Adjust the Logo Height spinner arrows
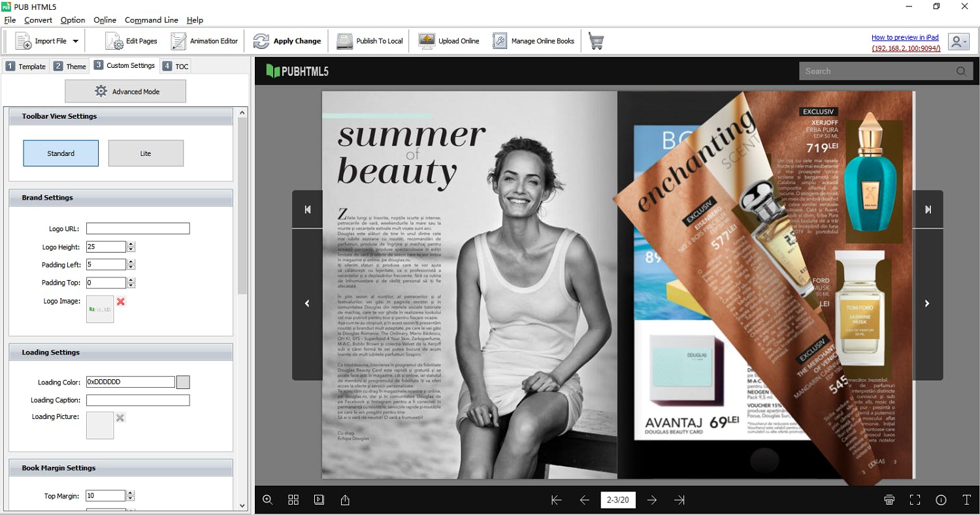Viewport: 980px width, 515px height. tap(131, 247)
